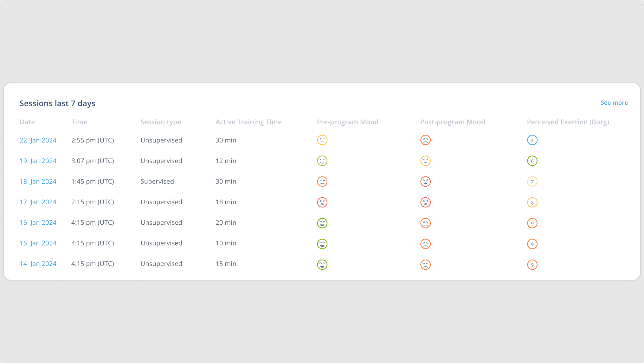
Task: Click the sad post-program mood icon for 14 Jan
Action: tap(425, 265)
